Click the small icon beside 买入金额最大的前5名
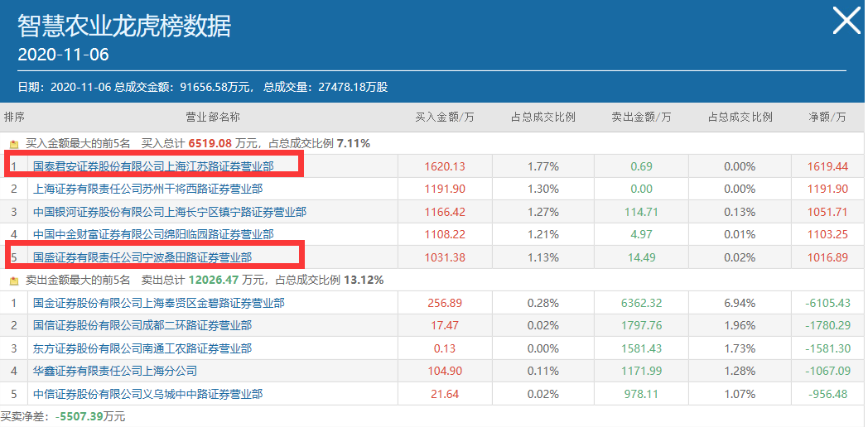This screenshot has height=427, width=868. (x=15, y=144)
